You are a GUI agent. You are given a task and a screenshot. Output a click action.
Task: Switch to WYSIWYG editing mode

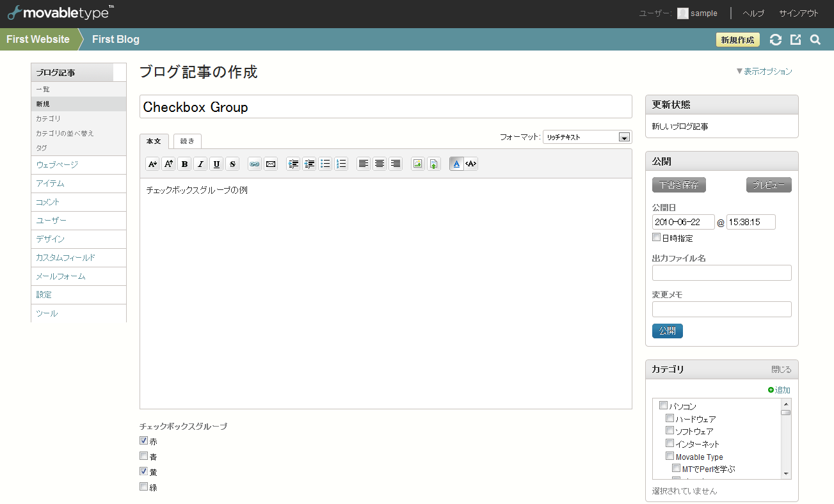(x=456, y=164)
